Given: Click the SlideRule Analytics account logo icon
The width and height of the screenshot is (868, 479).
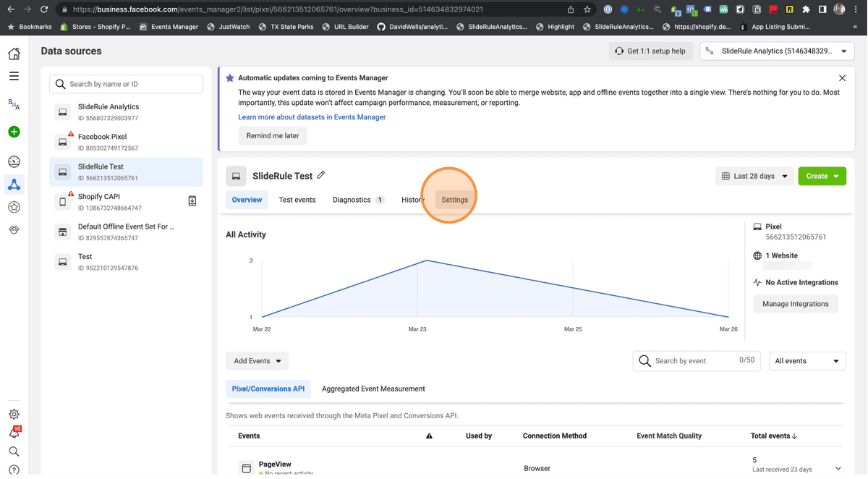Looking at the screenshot, I should point(14,104).
